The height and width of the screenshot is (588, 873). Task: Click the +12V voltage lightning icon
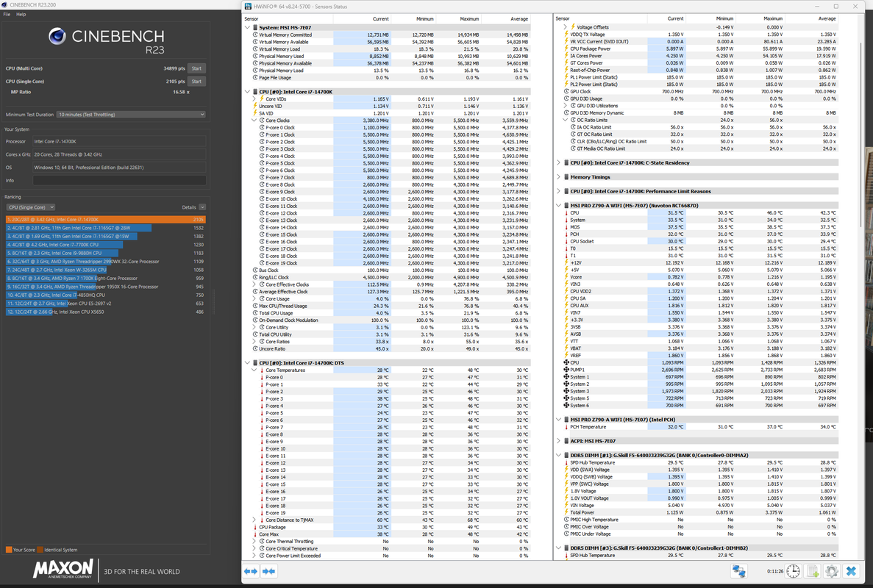[566, 262]
